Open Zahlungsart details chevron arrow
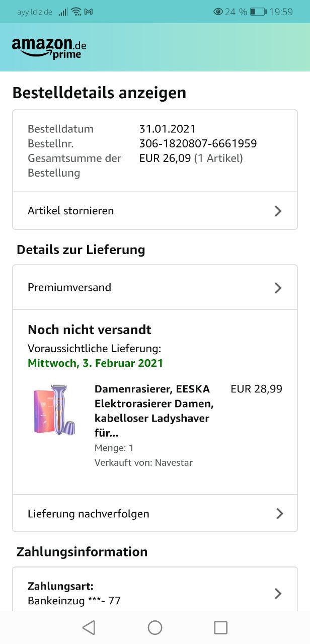The width and height of the screenshot is (310, 644). pos(278,594)
